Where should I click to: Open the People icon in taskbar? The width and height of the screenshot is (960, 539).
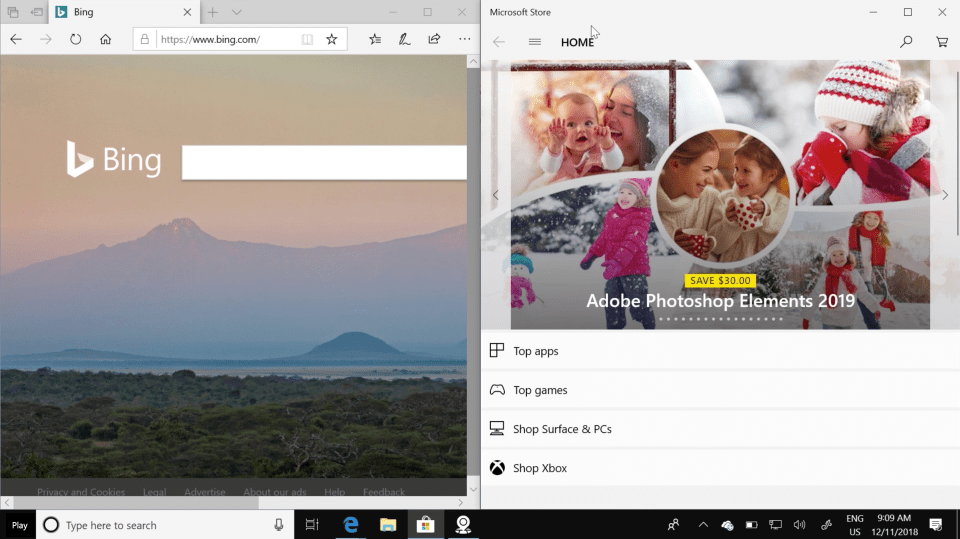click(x=673, y=525)
